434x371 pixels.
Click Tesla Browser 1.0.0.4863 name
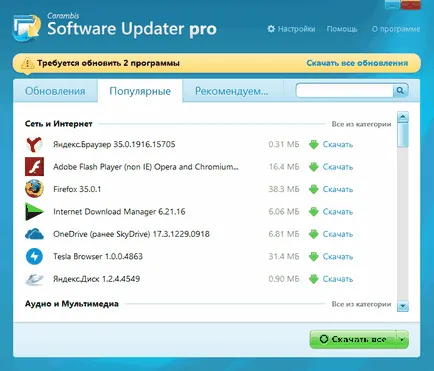pos(98,256)
